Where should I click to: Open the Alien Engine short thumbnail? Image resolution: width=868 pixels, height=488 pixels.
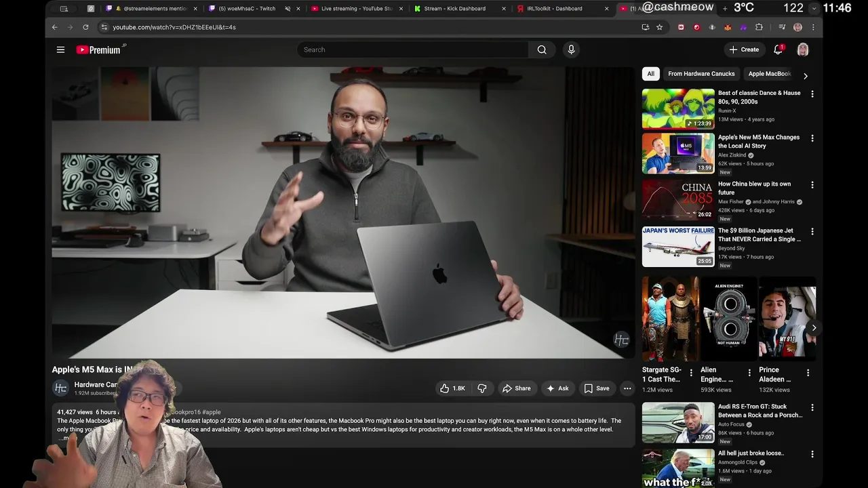pos(729,319)
